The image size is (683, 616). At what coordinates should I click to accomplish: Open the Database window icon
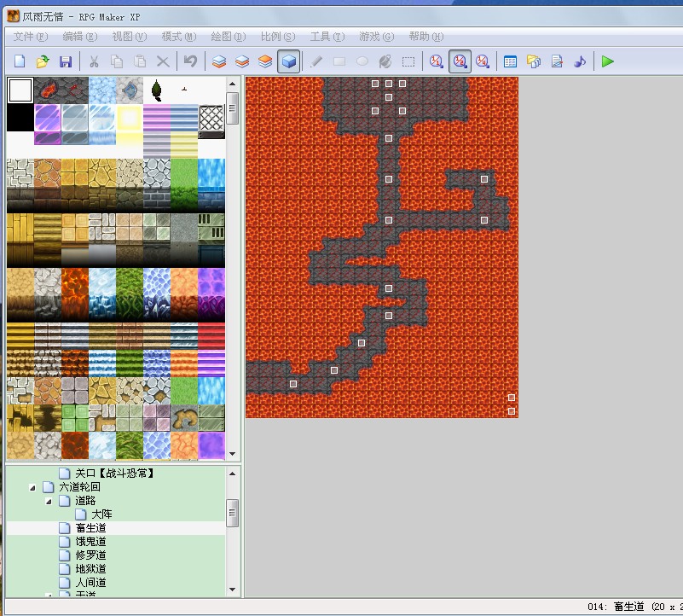pos(510,61)
